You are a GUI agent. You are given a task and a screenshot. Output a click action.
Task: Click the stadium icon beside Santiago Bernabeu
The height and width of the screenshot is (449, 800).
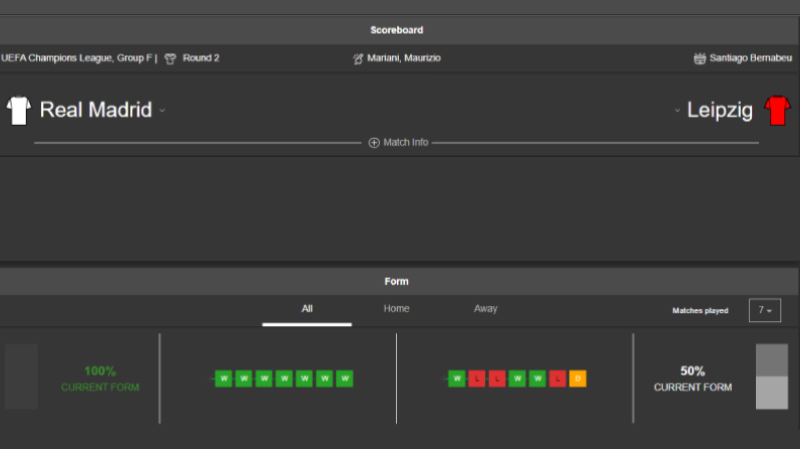point(699,58)
